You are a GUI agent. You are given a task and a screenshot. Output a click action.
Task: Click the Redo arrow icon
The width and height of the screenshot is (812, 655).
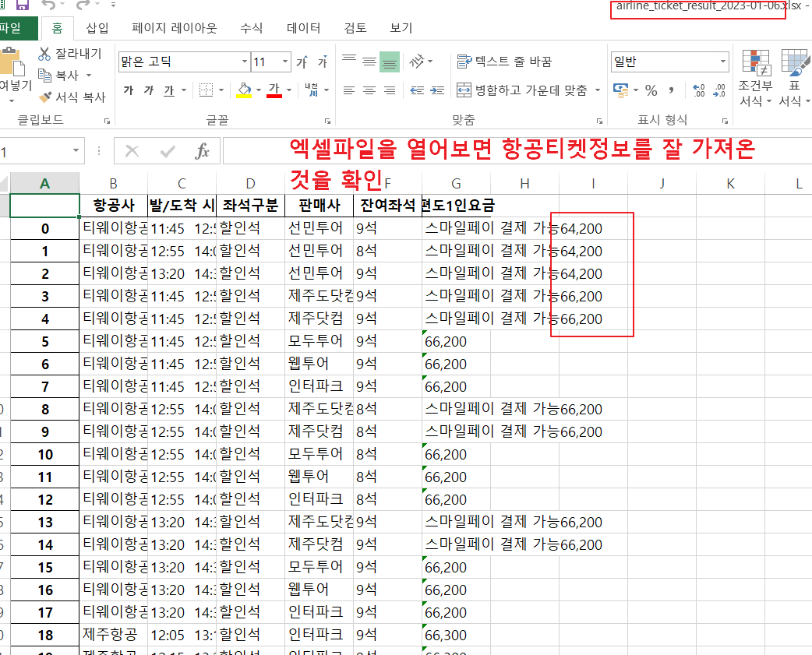point(83,5)
